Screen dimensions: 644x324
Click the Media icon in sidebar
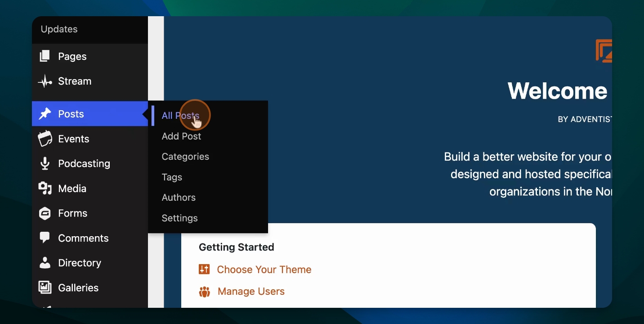tap(45, 189)
